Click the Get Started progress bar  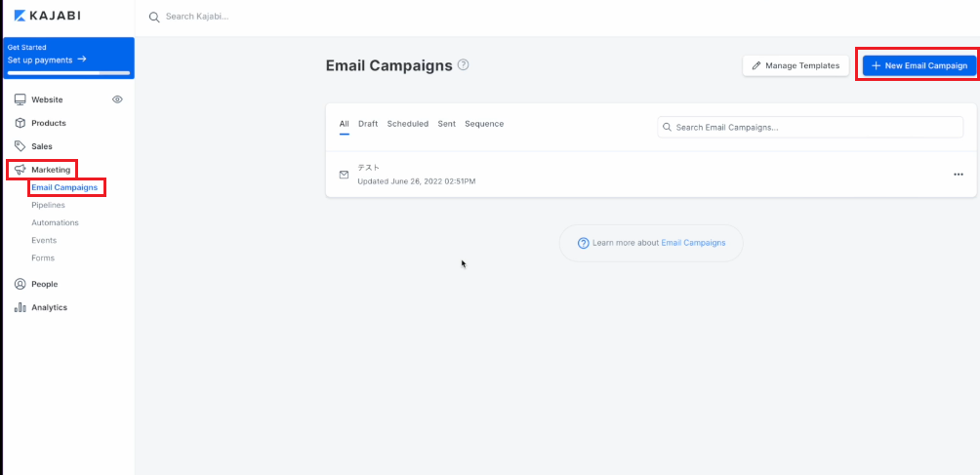click(68, 73)
